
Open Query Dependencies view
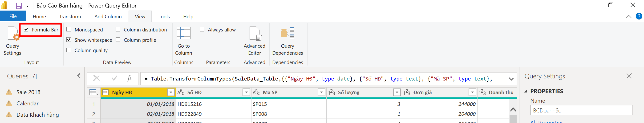(288, 41)
